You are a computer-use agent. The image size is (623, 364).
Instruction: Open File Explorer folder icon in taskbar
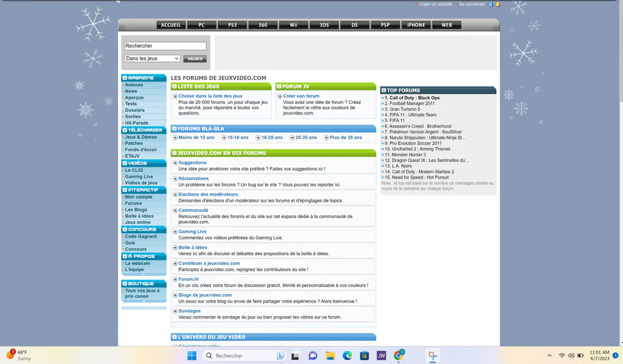330,355
